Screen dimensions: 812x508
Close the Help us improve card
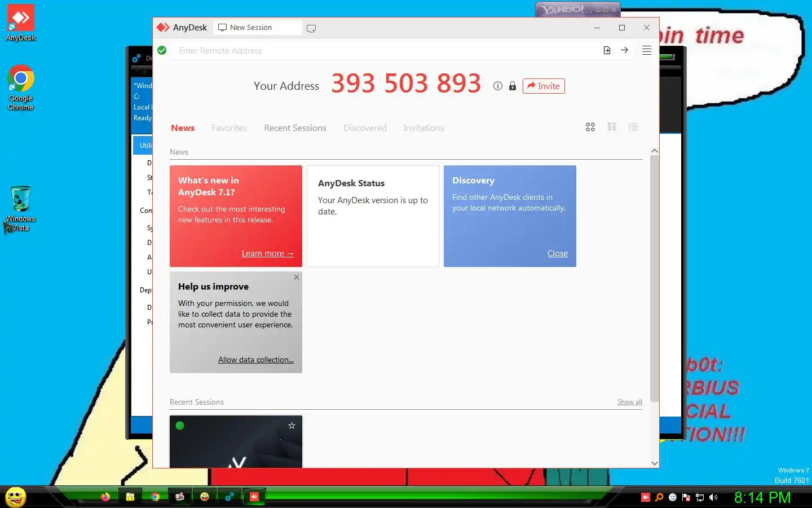tap(297, 277)
